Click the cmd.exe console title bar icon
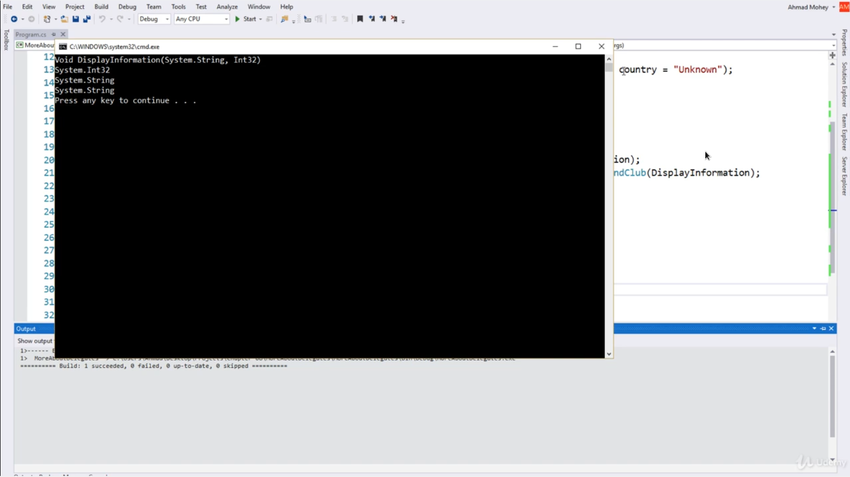Viewport: 850px width, 477px height. (x=63, y=47)
